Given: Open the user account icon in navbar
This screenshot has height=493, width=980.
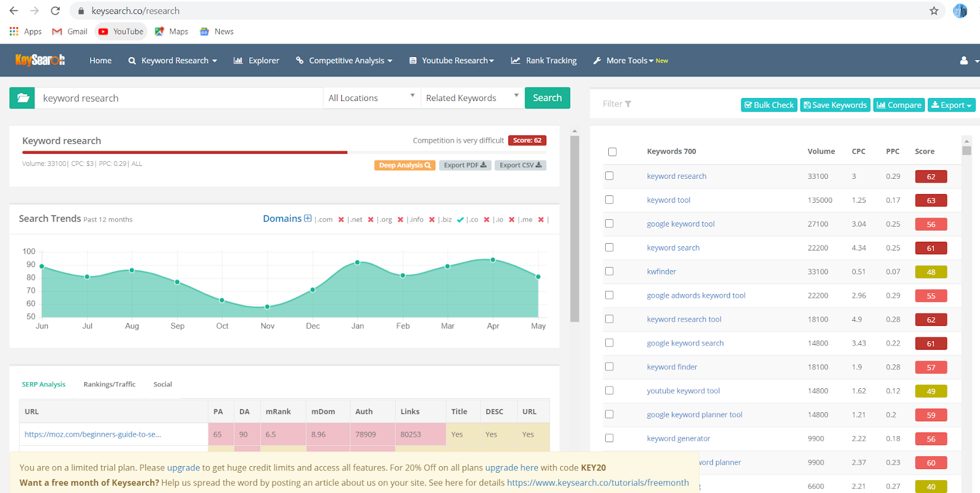Looking at the screenshot, I should coord(964,61).
